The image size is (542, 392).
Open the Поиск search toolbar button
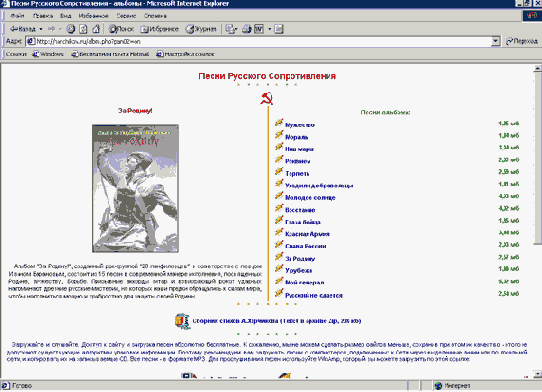(121, 29)
